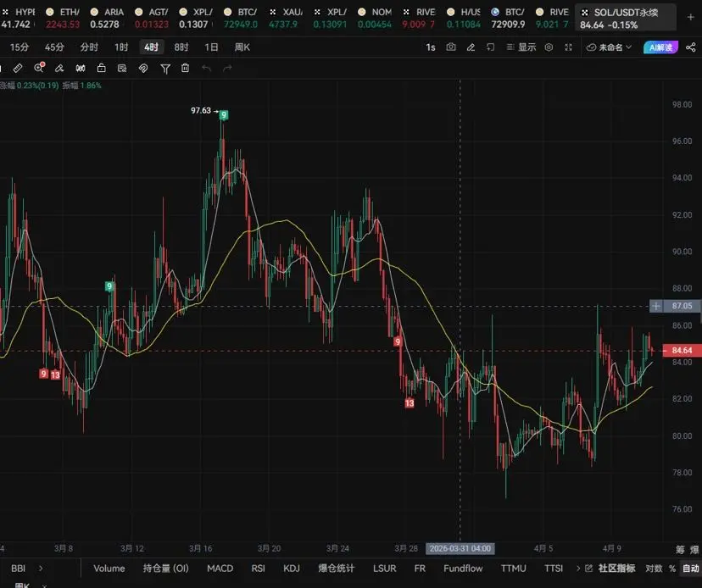Click the window layout icon next to pencil
Viewport: 702px width, 588px height.
(491, 47)
